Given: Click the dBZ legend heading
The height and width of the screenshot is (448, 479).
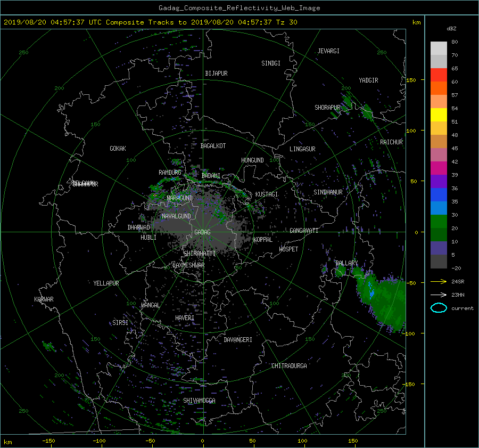Looking at the screenshot, I should pos(451,28).
